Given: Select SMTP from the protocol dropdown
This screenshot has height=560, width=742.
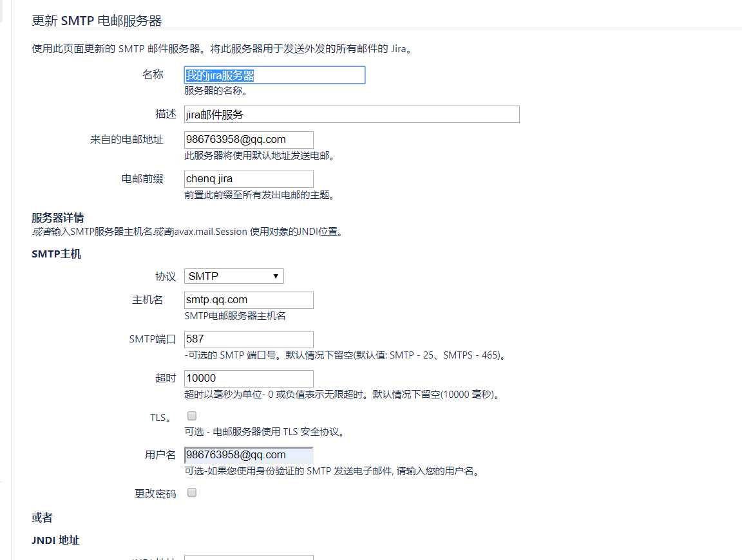Looking at the screenshot, I should coord(233,275).
